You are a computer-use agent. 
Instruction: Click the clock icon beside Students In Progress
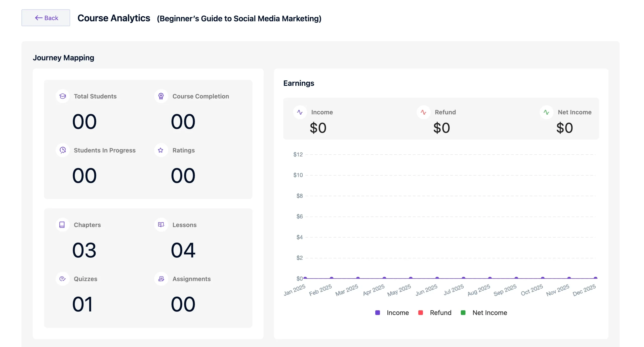coord(62,150)
